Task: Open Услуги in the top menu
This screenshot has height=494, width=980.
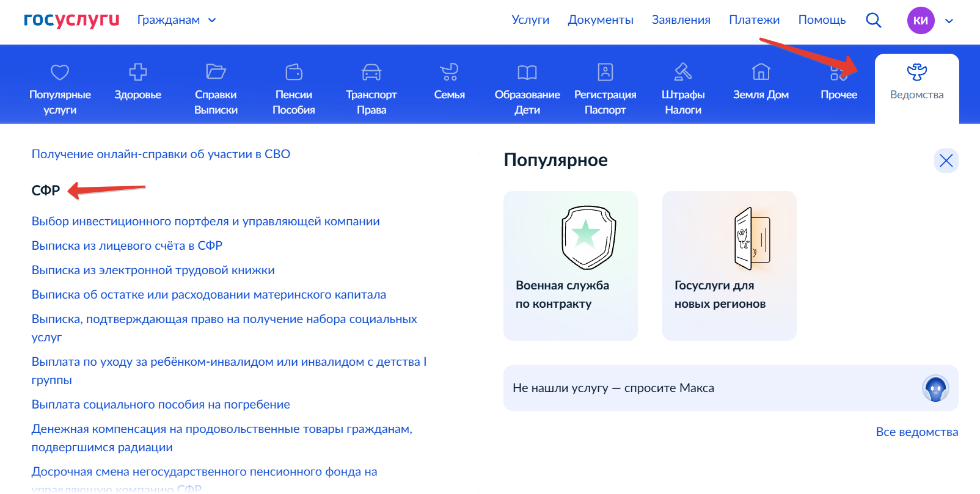Action: 530,20
